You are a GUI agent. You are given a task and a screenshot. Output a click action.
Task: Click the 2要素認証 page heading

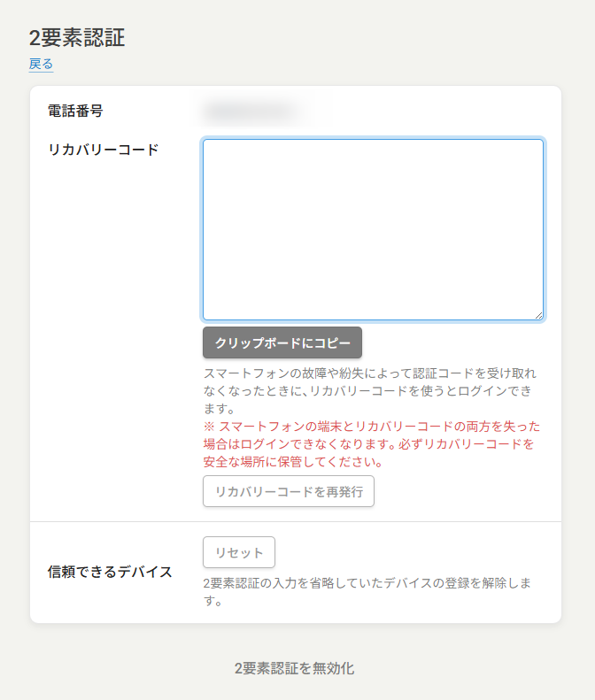pyautogui.click(x=77, y=37)
